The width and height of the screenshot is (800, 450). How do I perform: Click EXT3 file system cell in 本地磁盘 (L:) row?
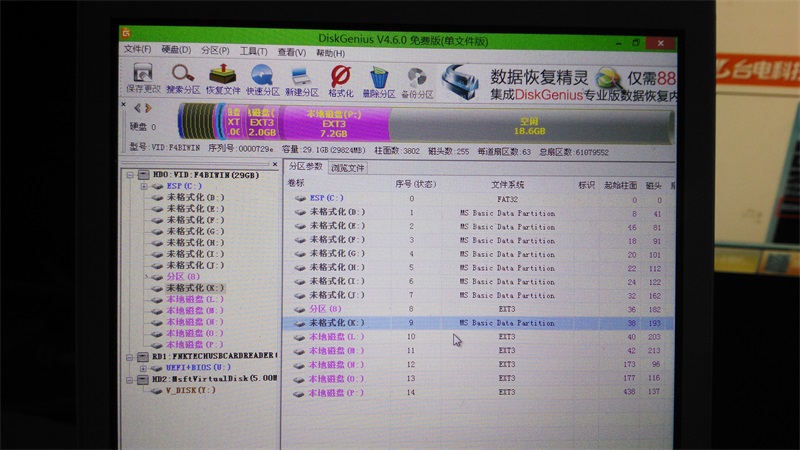point(507,337)
